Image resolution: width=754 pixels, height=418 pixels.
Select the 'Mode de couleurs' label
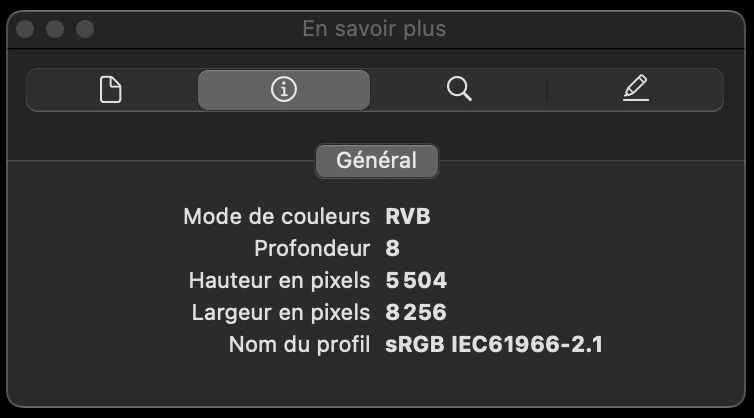click(276, 216)
